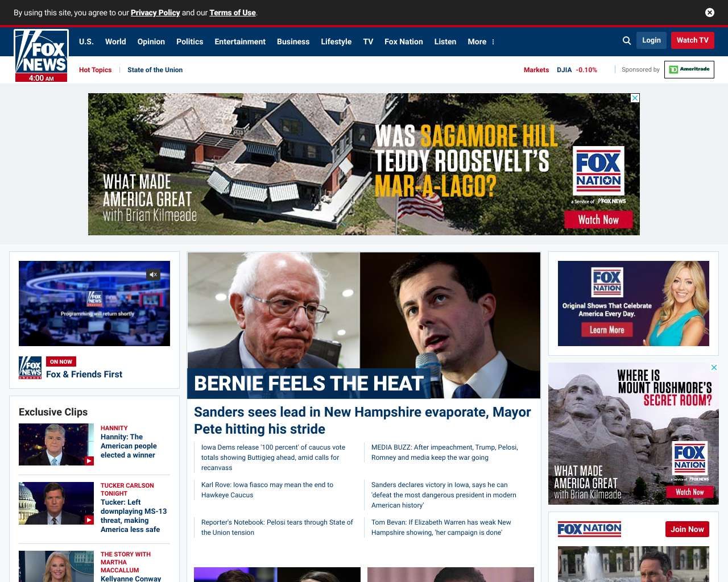The image size is (728, 582).
Task: Close the Mount Rushmore sidebar ad
Action: pyautogui.click(x=714, y=368)
